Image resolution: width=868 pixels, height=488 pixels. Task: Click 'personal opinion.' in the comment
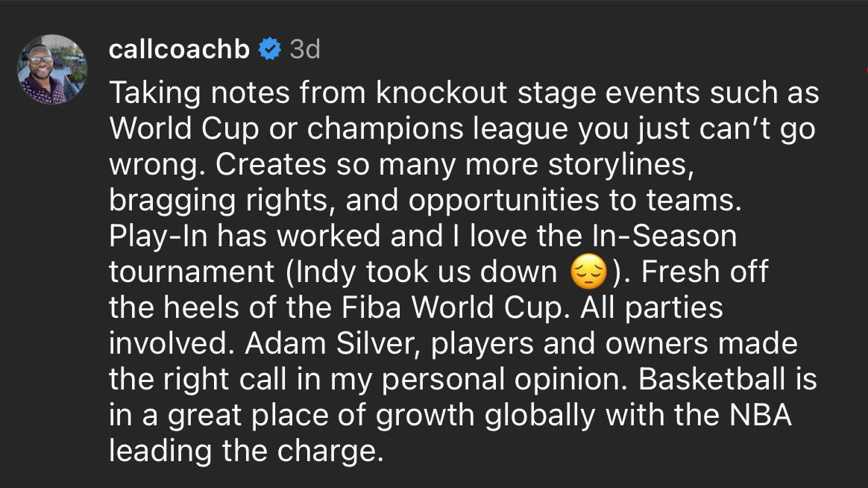pyautogui.click(x=505, y=380)
